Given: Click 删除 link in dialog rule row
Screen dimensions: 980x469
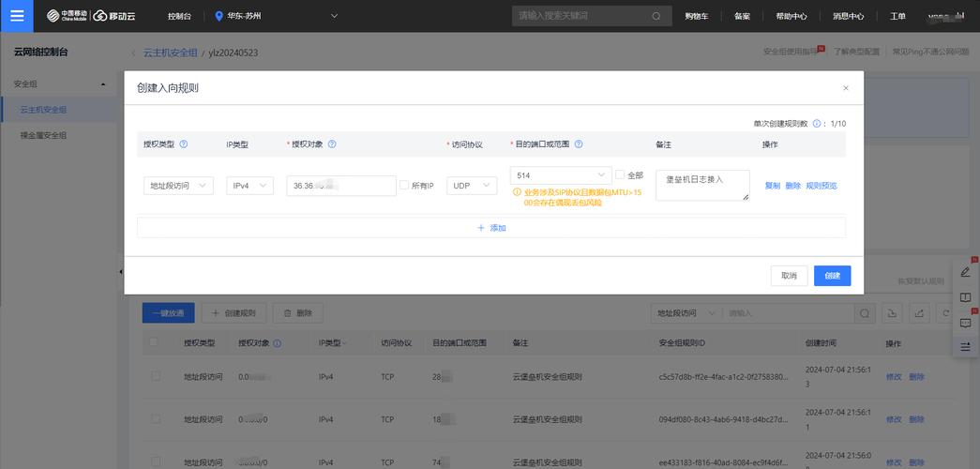Looking at the screenshot, I should coord(793,186).
